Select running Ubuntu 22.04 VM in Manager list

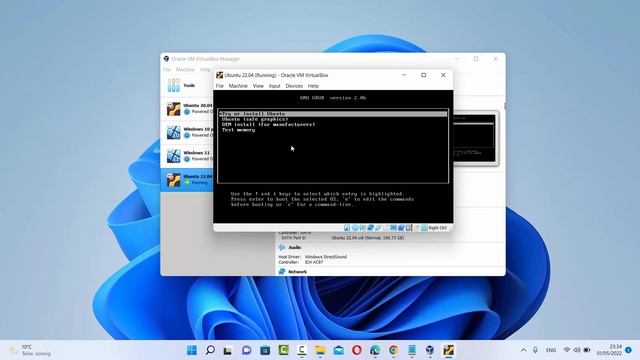pos(187,180)
